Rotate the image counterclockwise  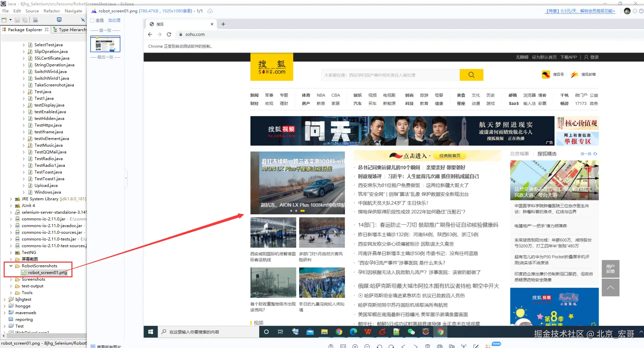point(379,346)
